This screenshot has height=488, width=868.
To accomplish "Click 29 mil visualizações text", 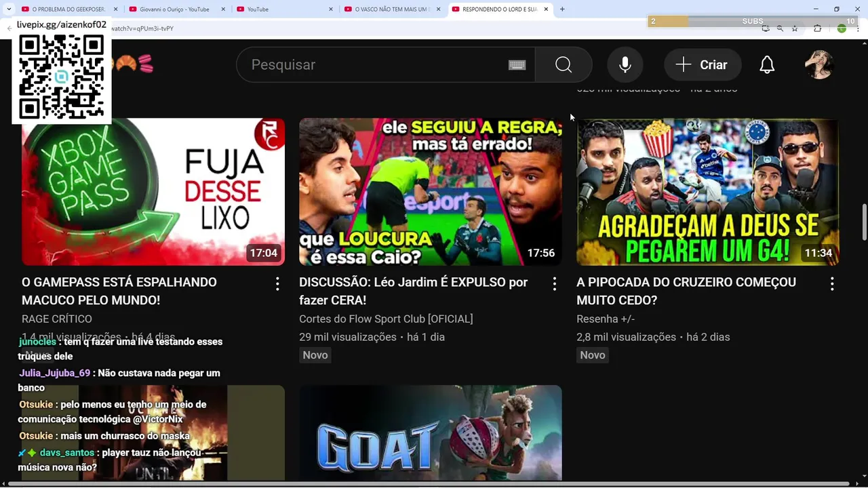I will [x=348, y=337].
